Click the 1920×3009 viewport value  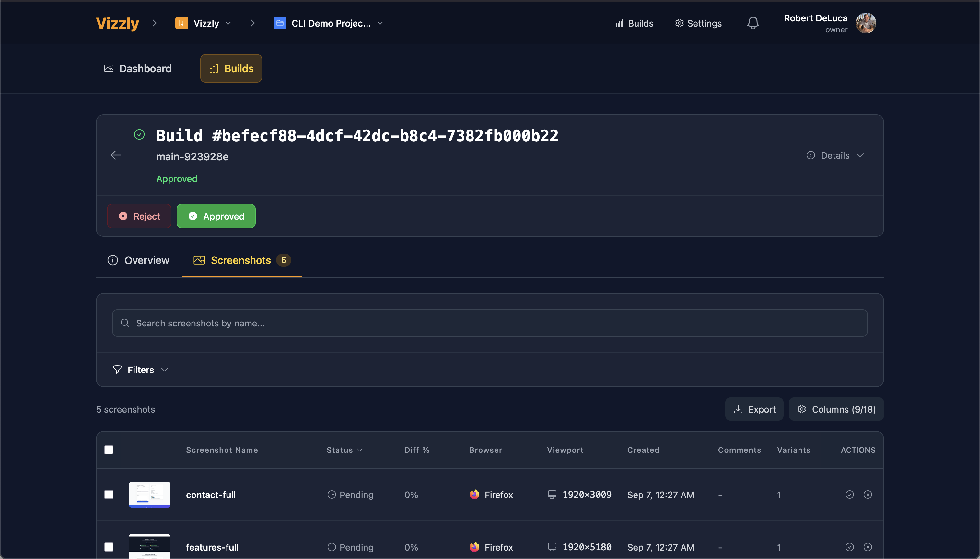[x=587, y=495]
